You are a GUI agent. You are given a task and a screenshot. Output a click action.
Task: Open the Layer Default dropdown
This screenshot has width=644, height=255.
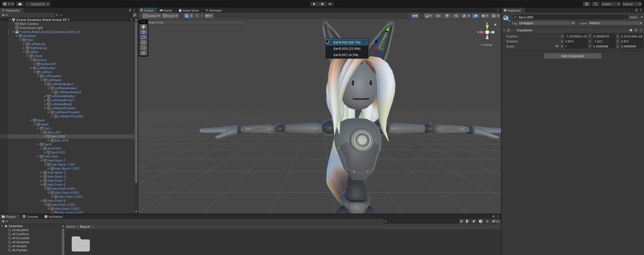pos(615,23)
